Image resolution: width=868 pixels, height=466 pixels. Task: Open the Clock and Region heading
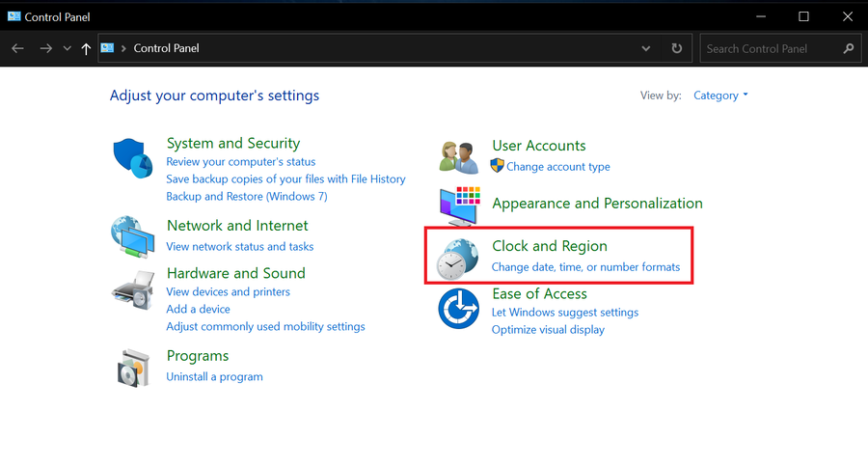tap(550, 246)
